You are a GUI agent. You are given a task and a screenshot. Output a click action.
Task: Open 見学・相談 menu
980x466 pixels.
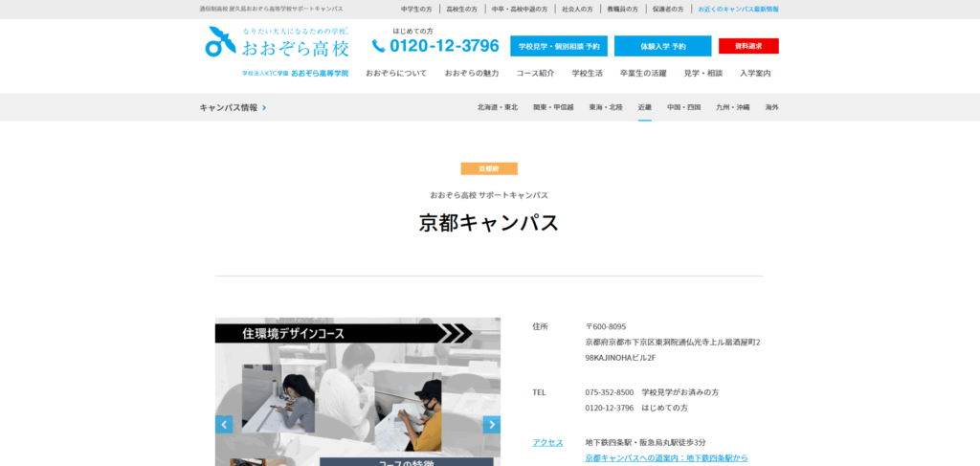tap(703, 73)
